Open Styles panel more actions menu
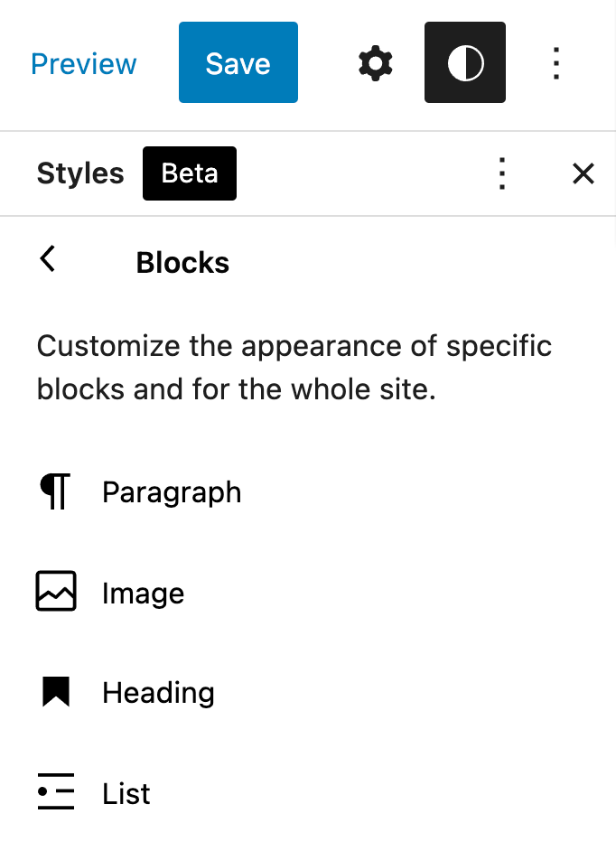The width and height of the screenshot is (616, 851). 502,173
